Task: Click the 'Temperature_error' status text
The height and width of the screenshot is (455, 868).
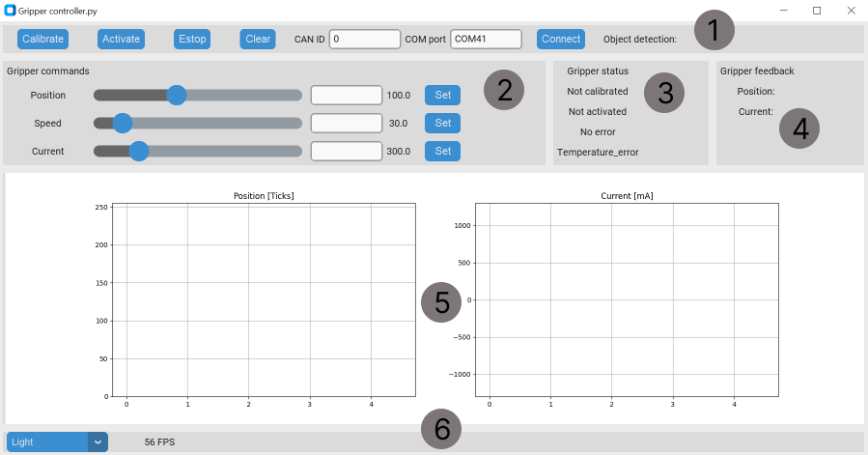Action: pyautogui.click(x=598, y=152)
